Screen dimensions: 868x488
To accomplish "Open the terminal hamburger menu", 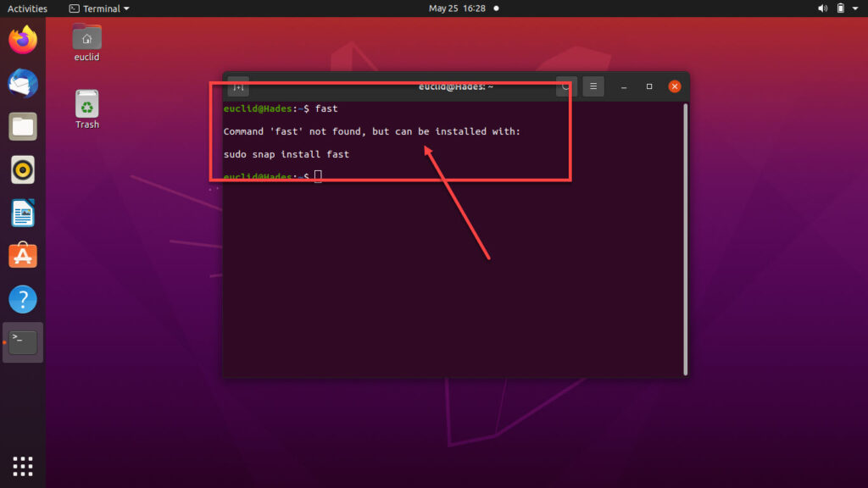I will pos(593,86).
